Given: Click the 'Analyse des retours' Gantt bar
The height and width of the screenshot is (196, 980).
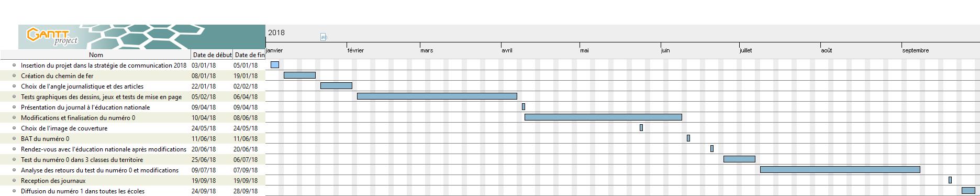Looking at the screenshot, I should (x=840, y=169).
